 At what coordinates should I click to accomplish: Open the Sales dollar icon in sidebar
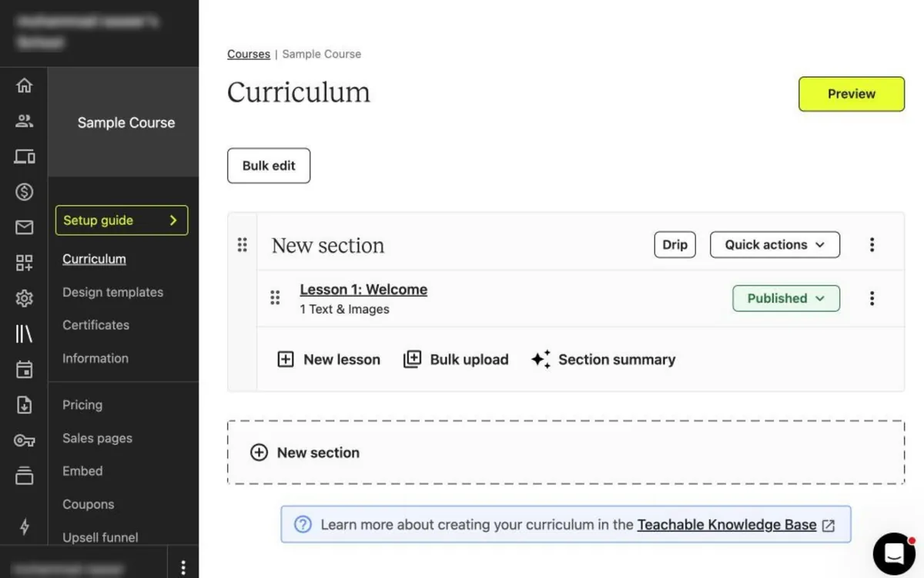point(24,192)
